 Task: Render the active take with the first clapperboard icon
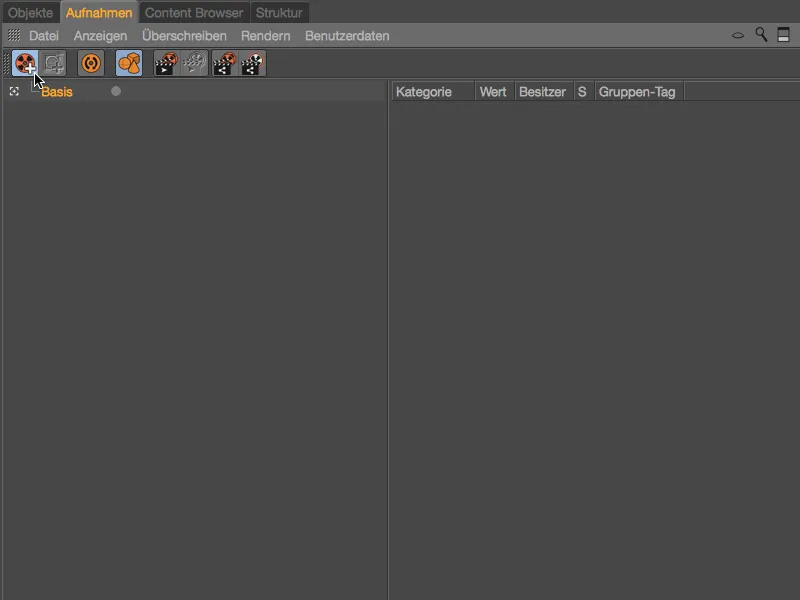[x=167, y=63]
